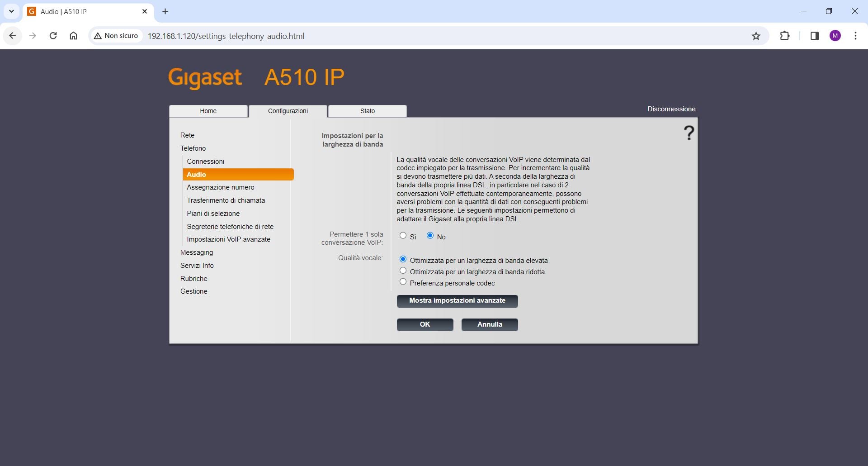Select the Audio | A510 IP browser tab
Screen dimensions: 868x466
pos(88,11)
